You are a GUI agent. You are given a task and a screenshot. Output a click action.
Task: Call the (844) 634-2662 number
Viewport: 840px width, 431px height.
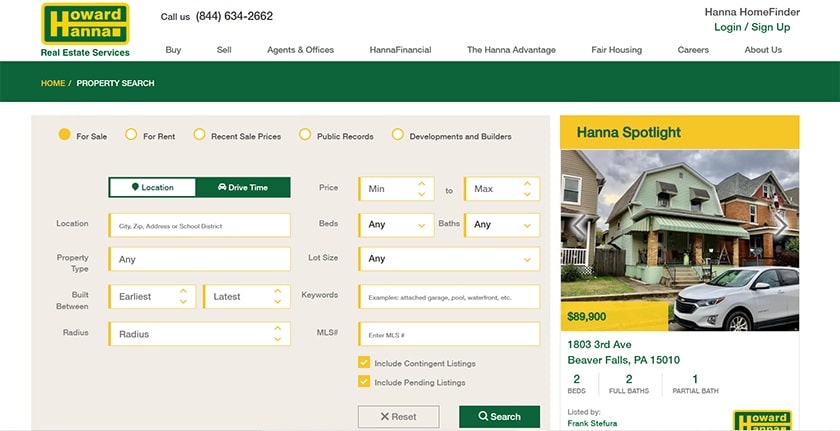(234, 16)
